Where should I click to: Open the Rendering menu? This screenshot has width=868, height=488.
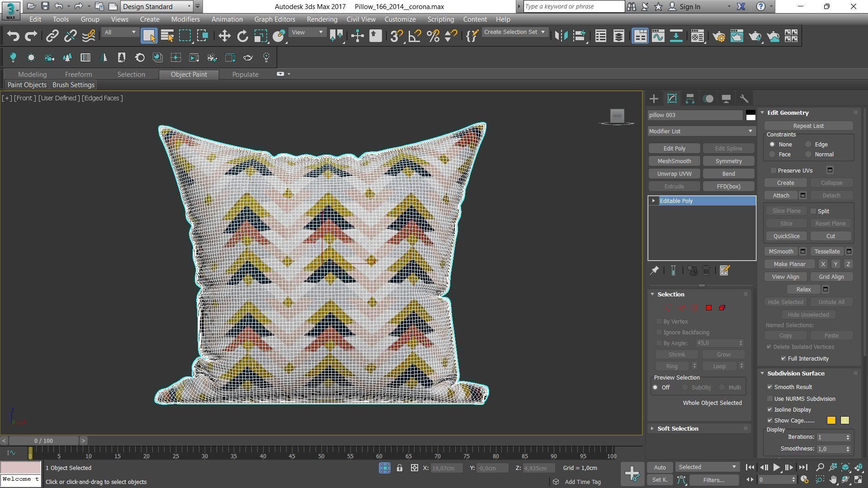(x=322, y=19)
